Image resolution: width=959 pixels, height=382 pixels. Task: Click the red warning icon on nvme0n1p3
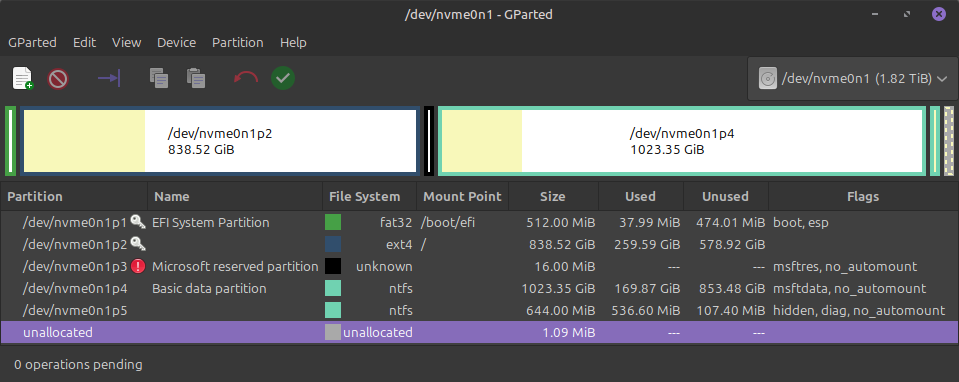139,266
